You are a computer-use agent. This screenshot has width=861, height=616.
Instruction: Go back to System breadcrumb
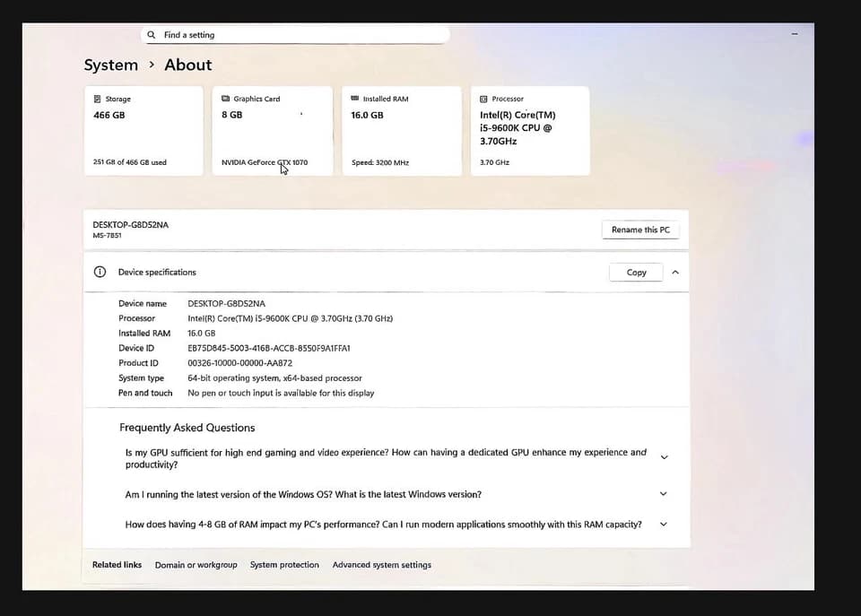[x=111, y=65]
